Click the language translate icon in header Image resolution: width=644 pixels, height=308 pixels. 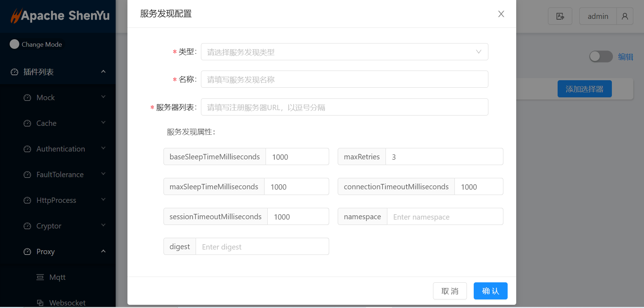tap(560, 16)
